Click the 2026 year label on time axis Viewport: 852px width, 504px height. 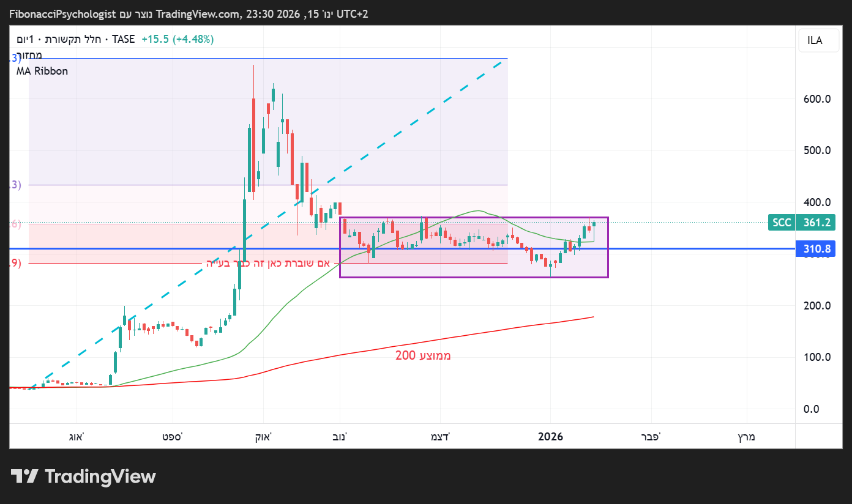550,437
